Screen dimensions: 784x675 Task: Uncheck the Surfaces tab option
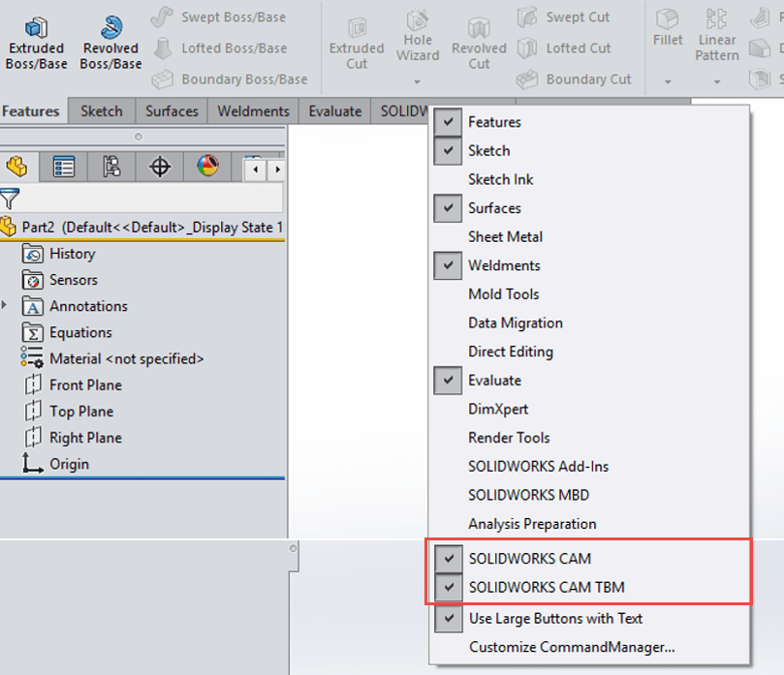(x=448, y=208)
